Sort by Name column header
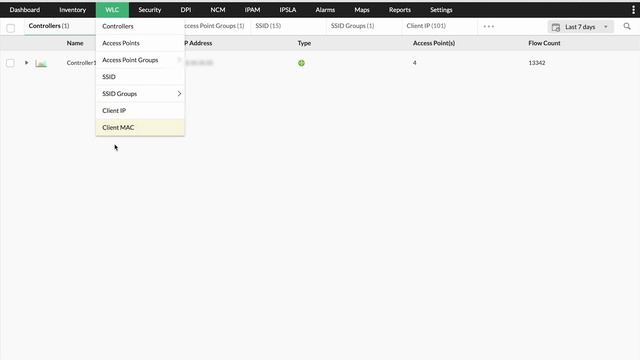Image resolution: width=640 pixels, height=360 pixels. click(x=75, y=43)
